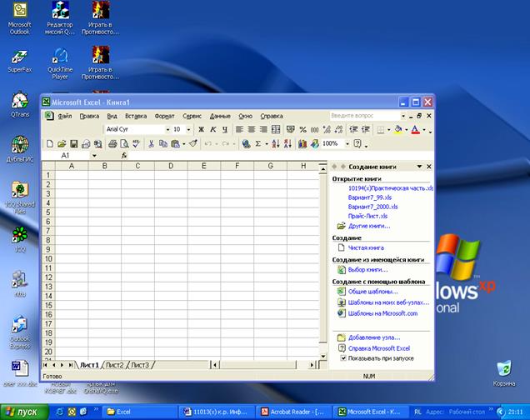Click the Windows 'пуск' Start button
Screen dimensions: 530x420
[22, 412]
